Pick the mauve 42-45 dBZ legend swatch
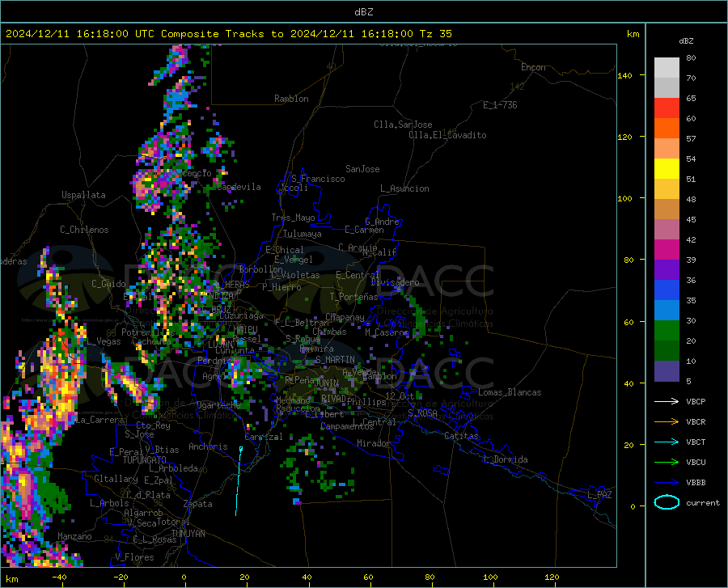Image resolution: width=728 pixels, height=588 pixels. point(667,230)
